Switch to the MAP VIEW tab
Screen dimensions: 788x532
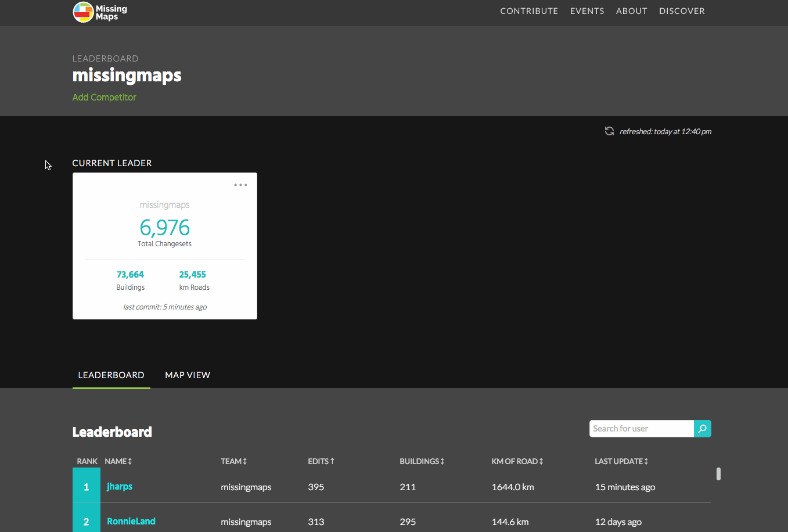click(188, 375)
